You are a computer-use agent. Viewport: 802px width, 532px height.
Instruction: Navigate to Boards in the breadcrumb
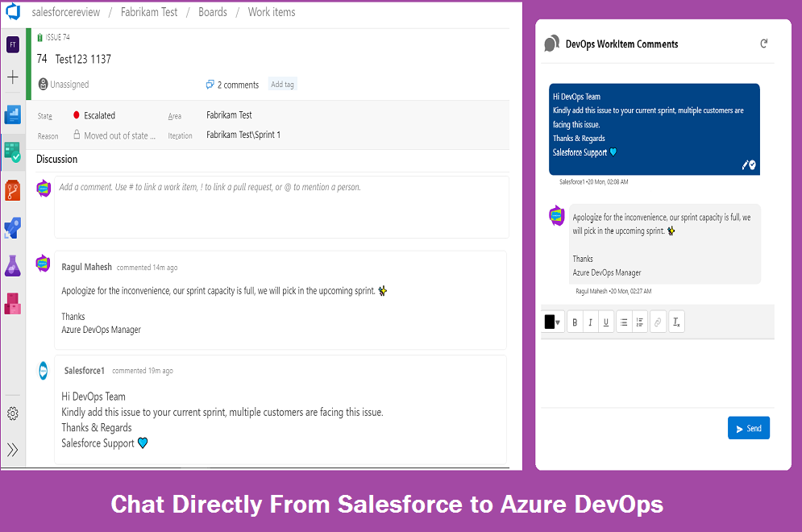(x=212, y=12)
